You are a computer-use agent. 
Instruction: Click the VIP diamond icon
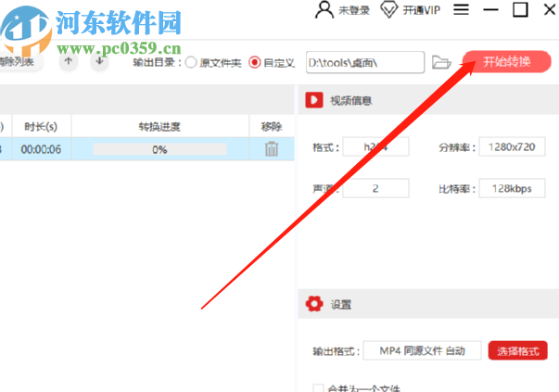coord(389,9)
